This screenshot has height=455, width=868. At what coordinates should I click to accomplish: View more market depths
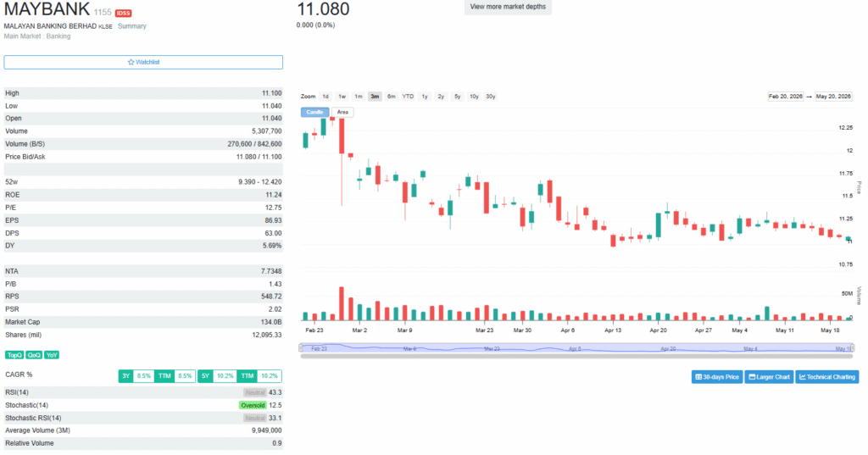[x=508, y=7]
